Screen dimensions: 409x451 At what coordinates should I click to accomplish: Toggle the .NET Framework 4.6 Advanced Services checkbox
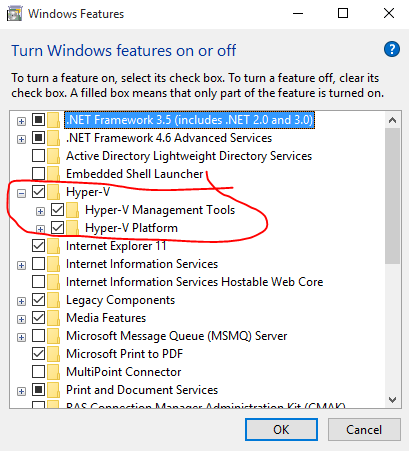(x=38, y=138)
